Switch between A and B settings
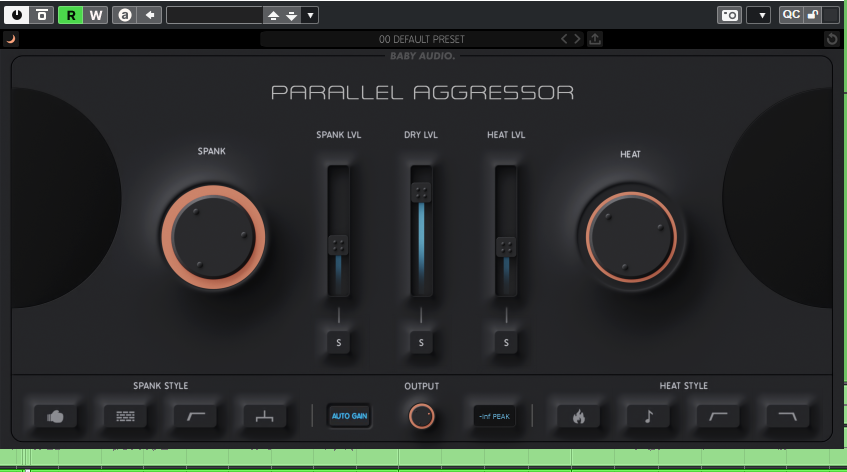Screen dimensions: 847x472 (x=125, y=15)
